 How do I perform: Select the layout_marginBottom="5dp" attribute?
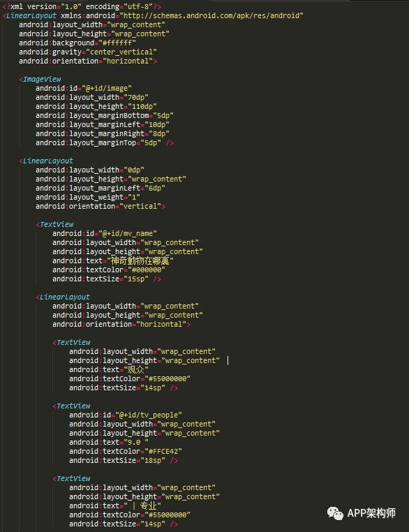105,115
